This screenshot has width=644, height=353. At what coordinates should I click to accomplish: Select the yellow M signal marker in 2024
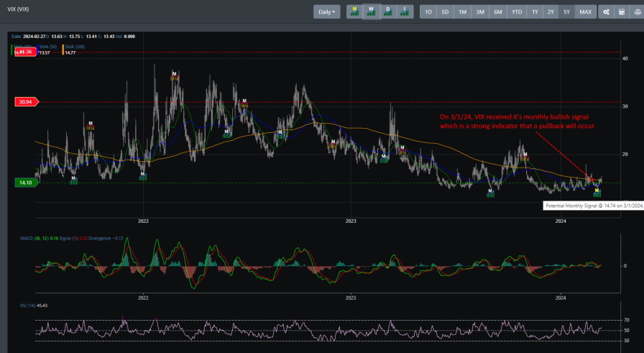click(597, 192)
